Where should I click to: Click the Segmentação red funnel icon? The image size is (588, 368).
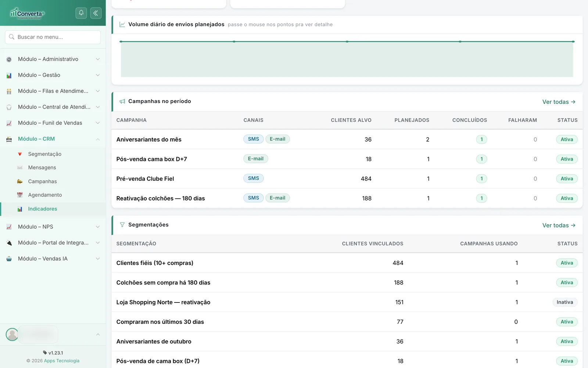[x=20, y=154]
